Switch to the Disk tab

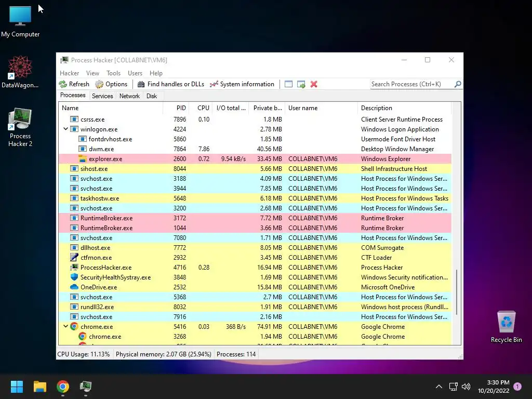[x=152, y=96]
